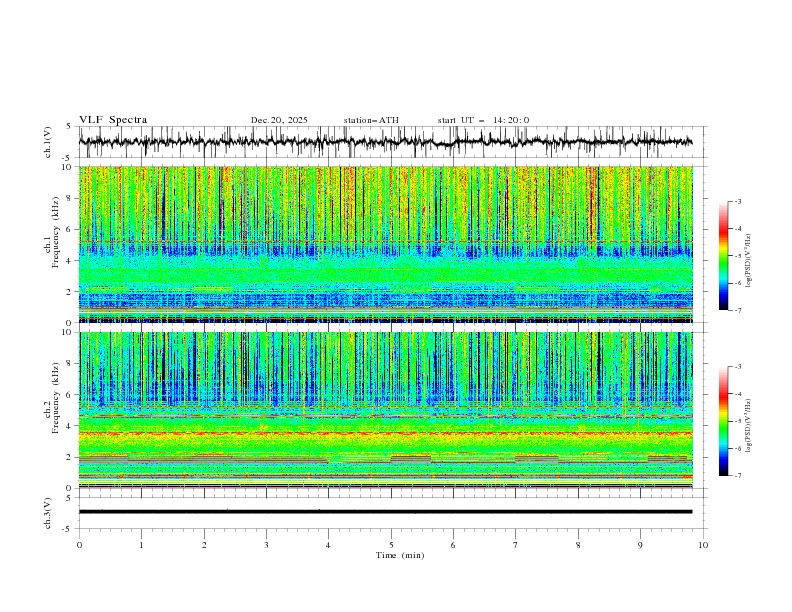Click the -3 label on the upper color bar

[x=738, y=202]
